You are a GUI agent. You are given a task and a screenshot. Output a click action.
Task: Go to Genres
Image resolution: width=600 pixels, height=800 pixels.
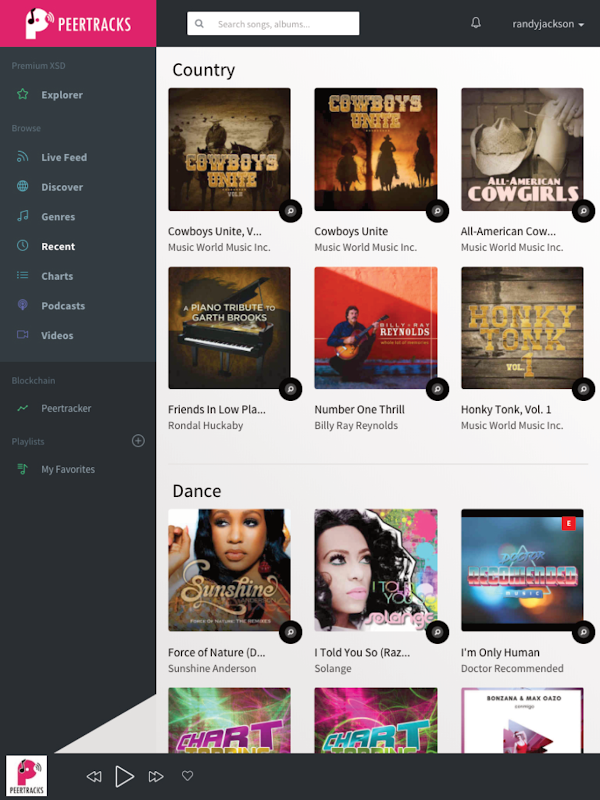pos(58,216)
